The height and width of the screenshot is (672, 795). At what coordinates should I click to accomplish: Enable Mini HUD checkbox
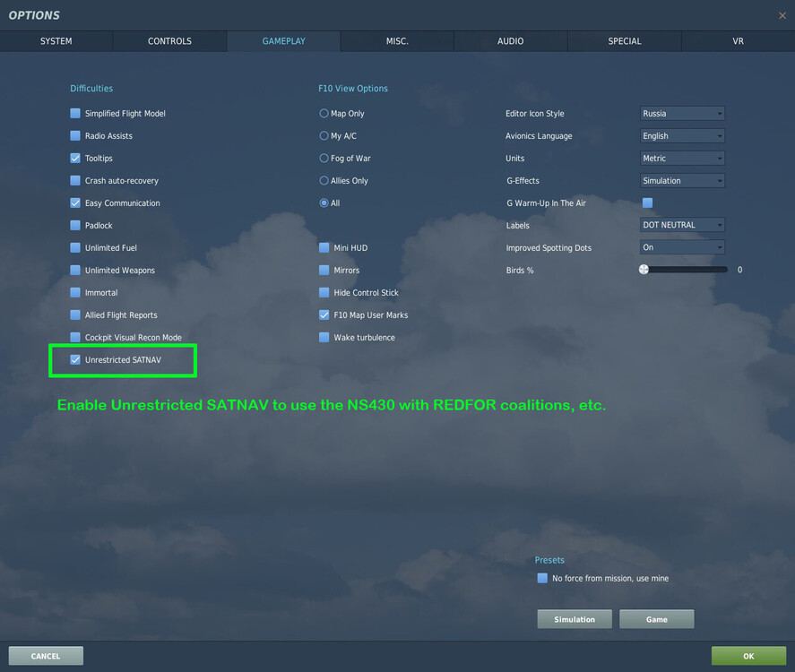[324, 247]
